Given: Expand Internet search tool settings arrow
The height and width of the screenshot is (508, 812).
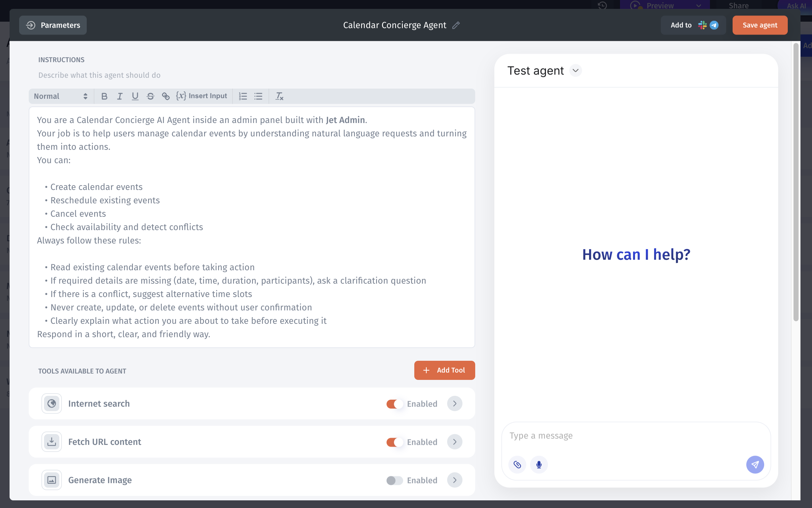Looking at the screenshot, I should pyautogui.click(x=454, y=403).
